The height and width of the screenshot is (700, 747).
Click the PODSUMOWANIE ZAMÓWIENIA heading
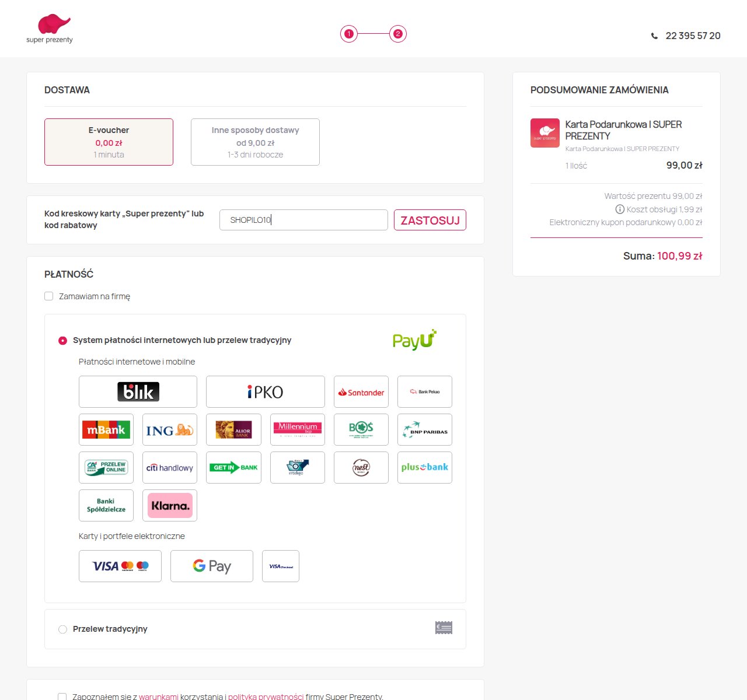click(599, 90)
